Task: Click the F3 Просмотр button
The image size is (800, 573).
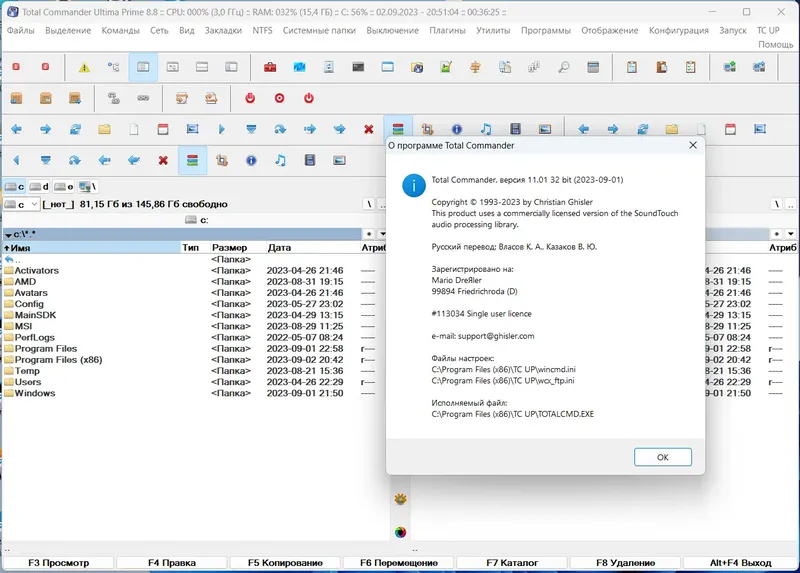Action: pyautogui.click(x=58, y=563)
